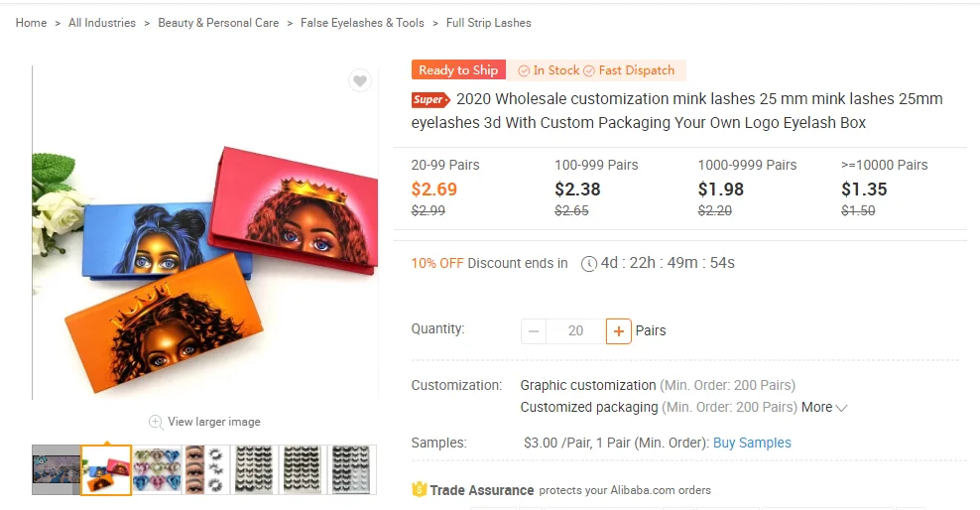Click the clock icon beside the countdown
Screen dimensions: 980x510
point(589,264)
